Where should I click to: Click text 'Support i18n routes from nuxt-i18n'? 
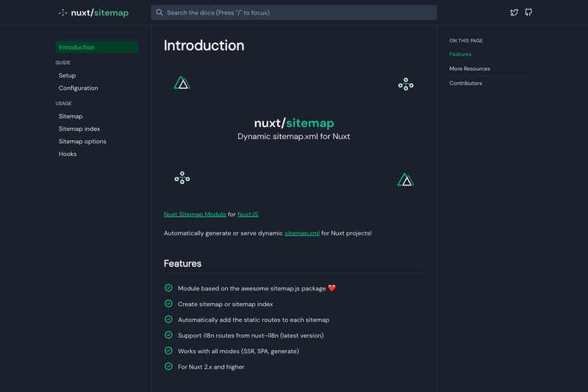pos(228,335)
